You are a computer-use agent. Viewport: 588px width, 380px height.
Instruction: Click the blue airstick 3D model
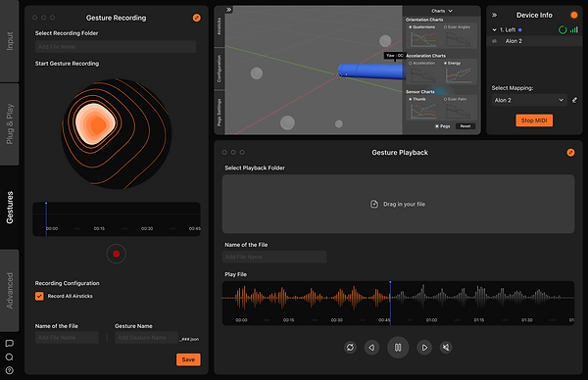click(x=370, y=71)
